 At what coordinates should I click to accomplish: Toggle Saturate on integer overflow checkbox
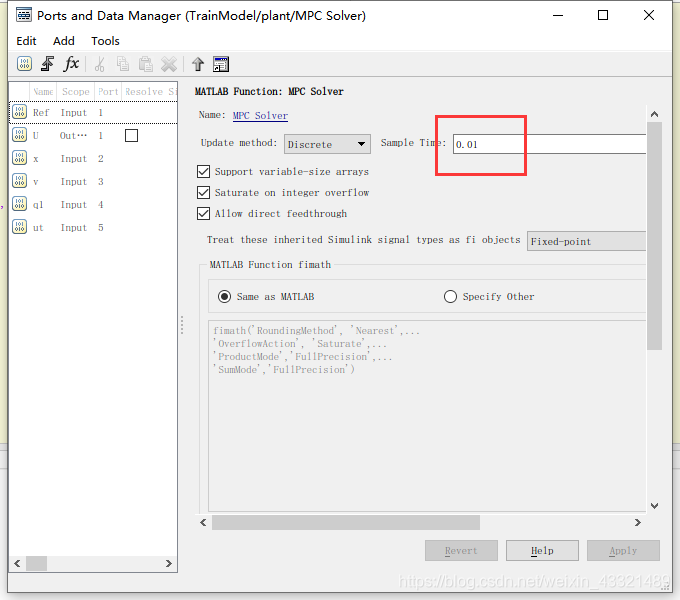203,192
